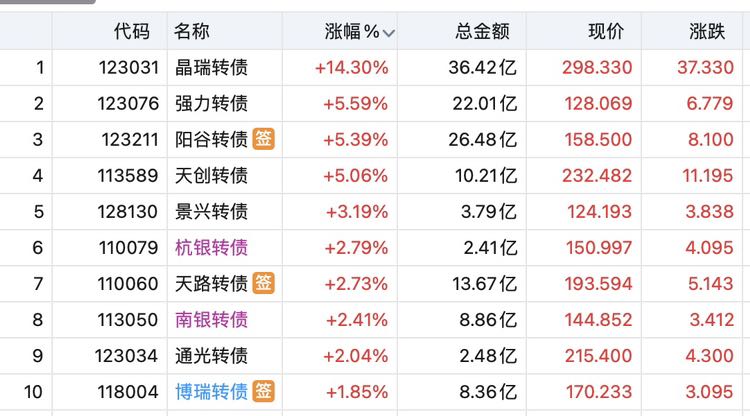Click bond code 128130

tap(128, 211)
